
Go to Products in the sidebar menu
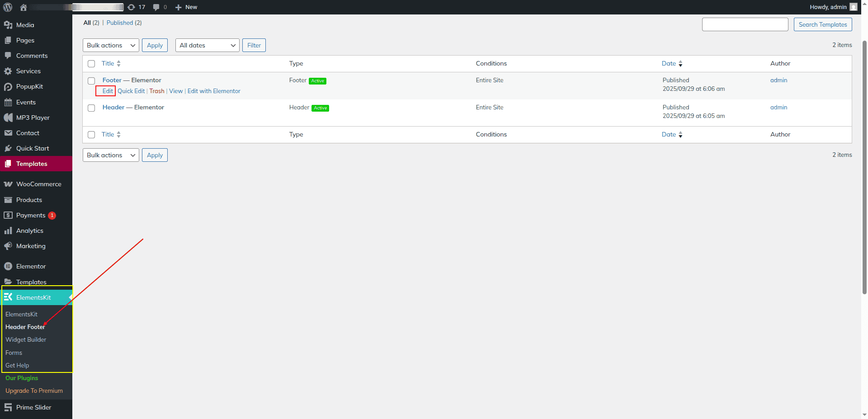29,200
